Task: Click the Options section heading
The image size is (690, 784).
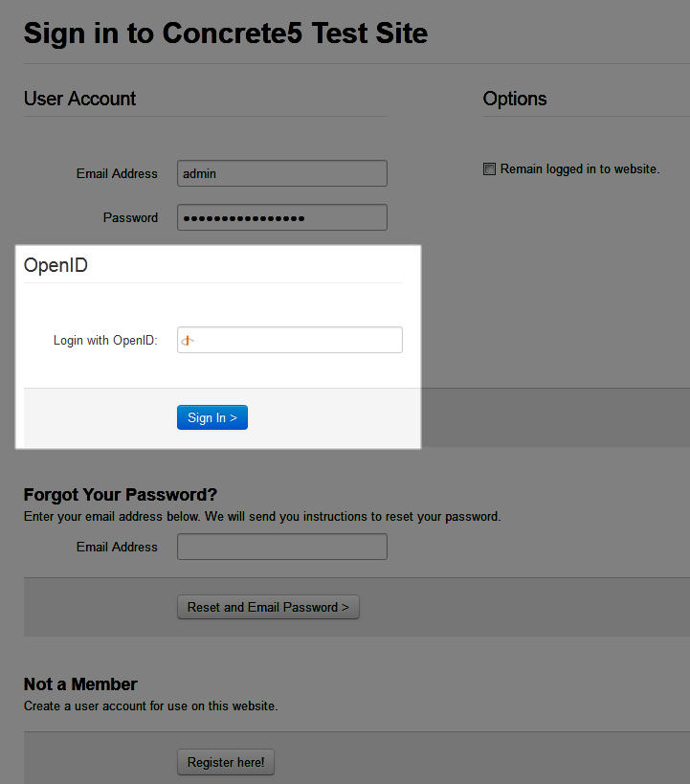Action: point(515,99)
